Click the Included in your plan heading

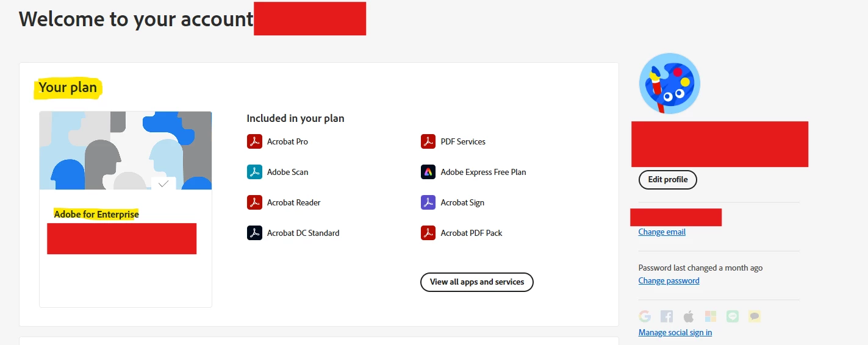(295, 118)
